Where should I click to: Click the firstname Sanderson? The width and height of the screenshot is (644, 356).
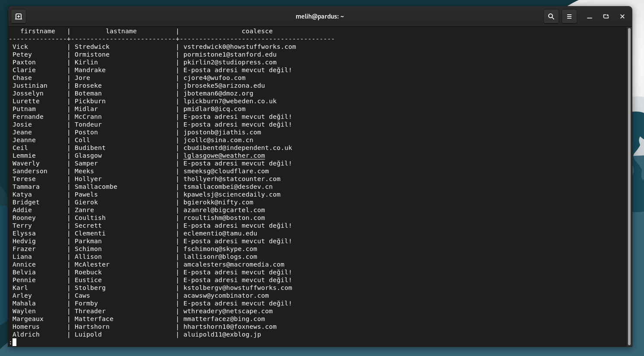30,171
